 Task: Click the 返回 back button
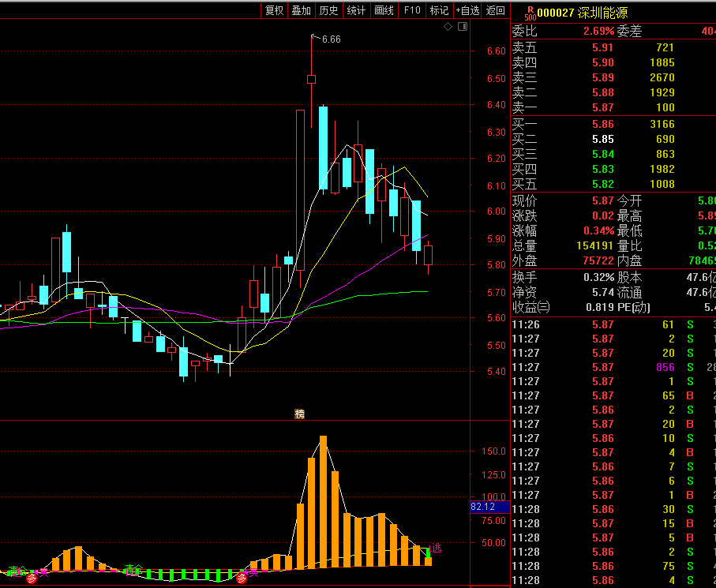point(496,10)
